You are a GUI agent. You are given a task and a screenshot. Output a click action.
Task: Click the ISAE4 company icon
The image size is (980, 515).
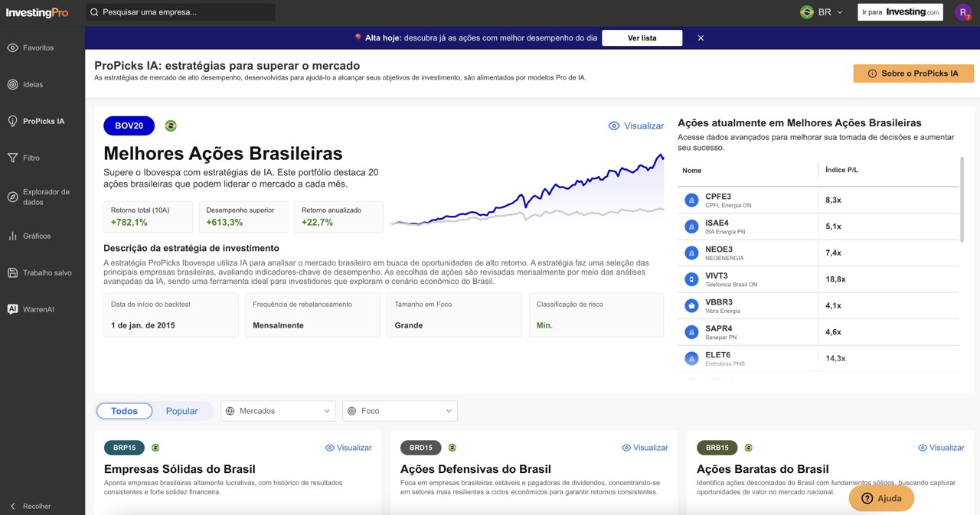(691, 227)
